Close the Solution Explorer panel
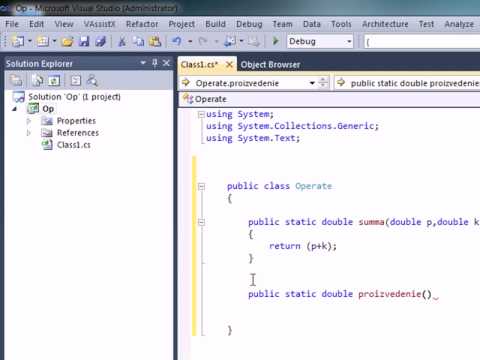The image size is (480, 360). point(166,63)
